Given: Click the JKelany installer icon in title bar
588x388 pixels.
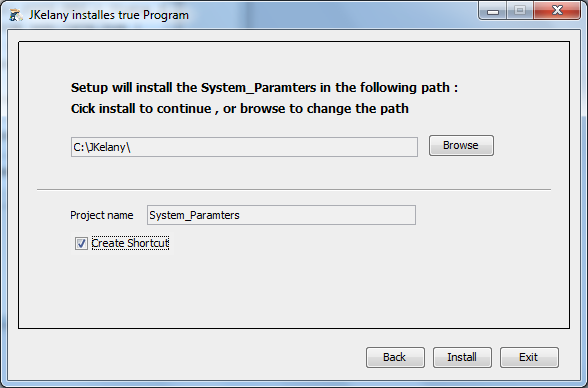Looking at the screenshot, I should pyautogui.click(x=16, y=15).
